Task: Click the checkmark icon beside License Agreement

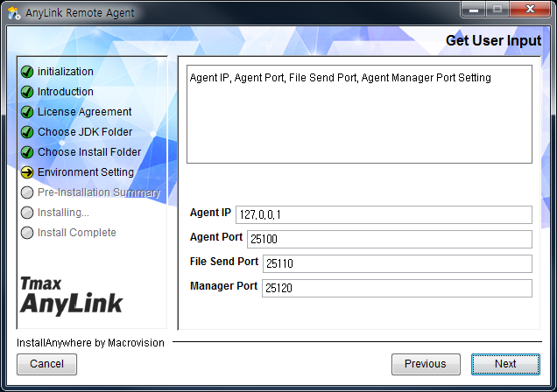Action: tap(27, 112)
